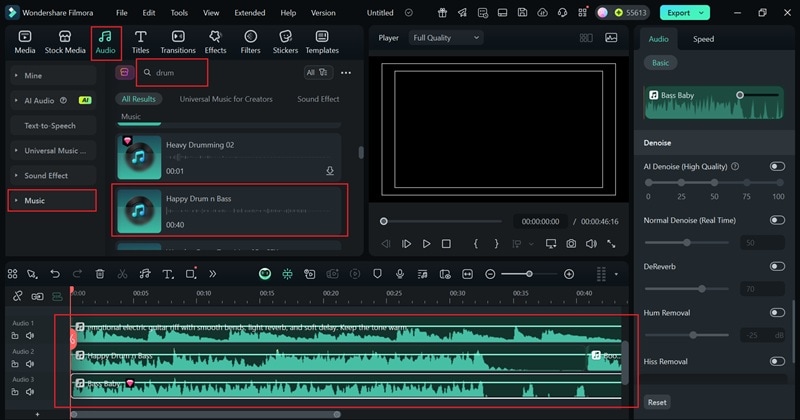Viewport: 800px width, 420px height.
Task: Click the Reset button in Audio panel
Action: 657,402
